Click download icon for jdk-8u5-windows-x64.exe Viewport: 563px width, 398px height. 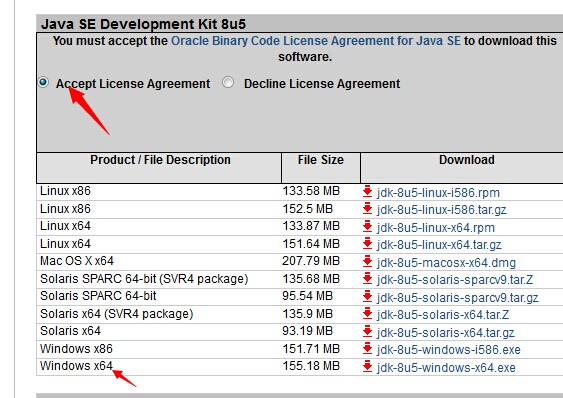coord(367,366)
